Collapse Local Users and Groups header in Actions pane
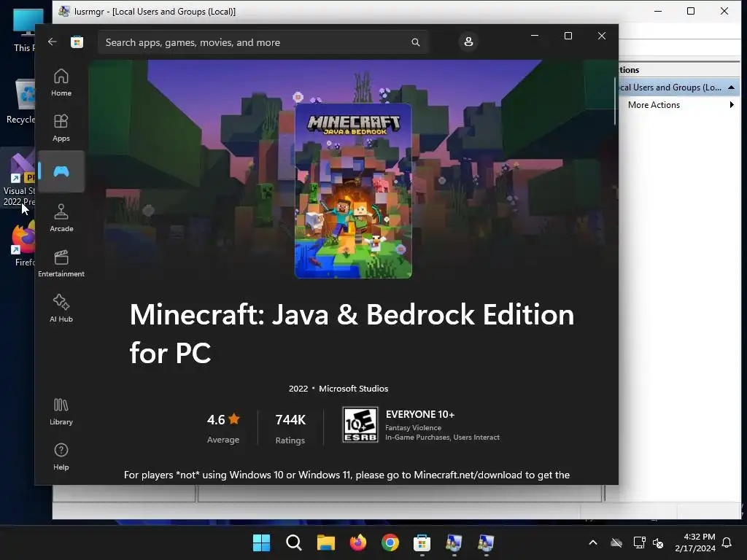 pos(731,87)
